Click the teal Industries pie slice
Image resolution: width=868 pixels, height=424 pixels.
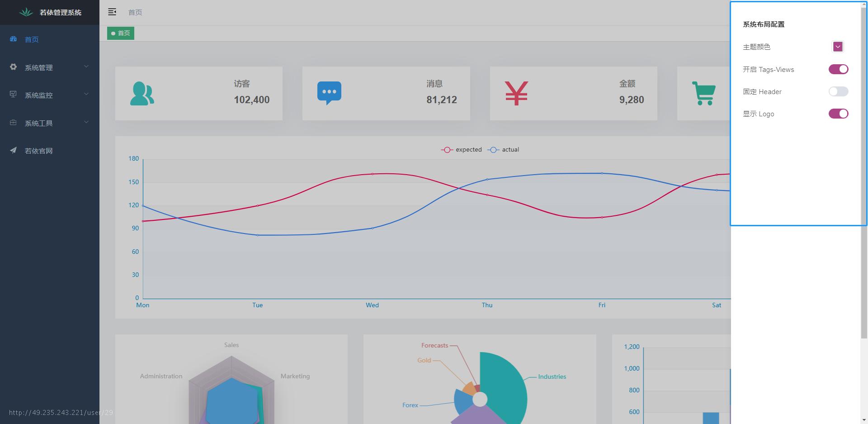[504, 385]
